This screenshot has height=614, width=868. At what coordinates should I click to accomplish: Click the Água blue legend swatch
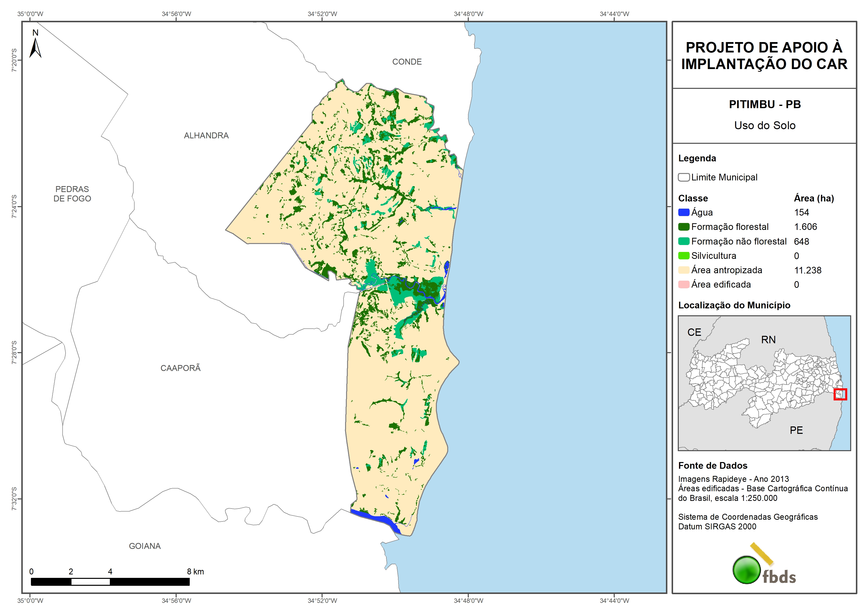[x=683, y=213]
